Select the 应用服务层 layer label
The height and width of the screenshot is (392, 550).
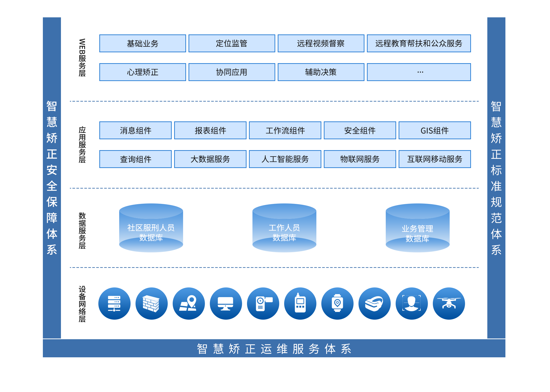tap(82, 145)
